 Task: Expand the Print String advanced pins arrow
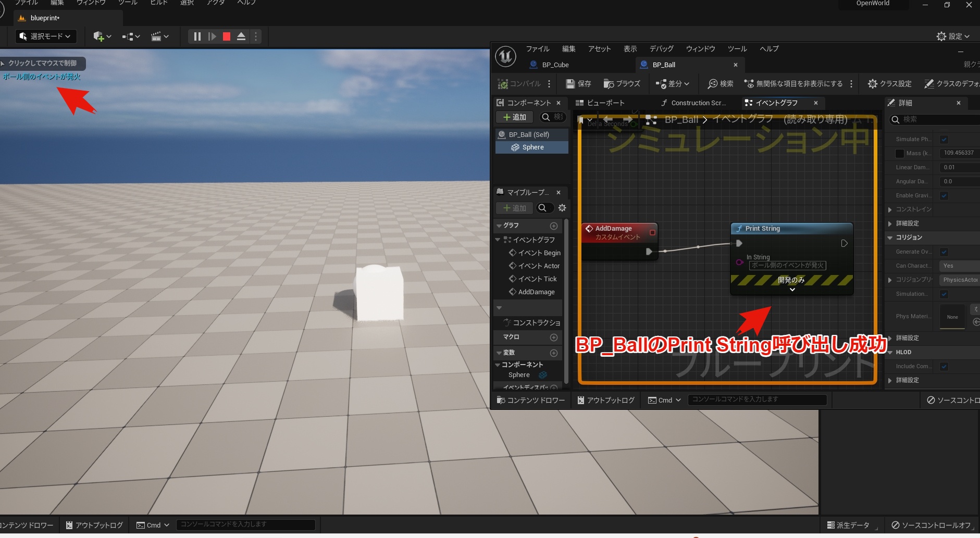click(x=792, y=290)
